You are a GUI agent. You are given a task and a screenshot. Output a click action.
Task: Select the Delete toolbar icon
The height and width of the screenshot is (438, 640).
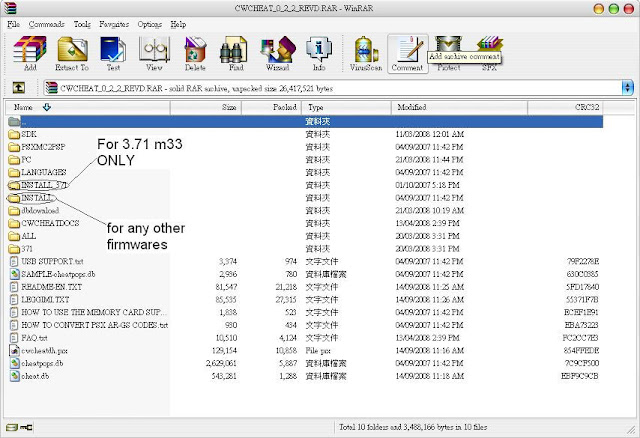click(195, 53)
